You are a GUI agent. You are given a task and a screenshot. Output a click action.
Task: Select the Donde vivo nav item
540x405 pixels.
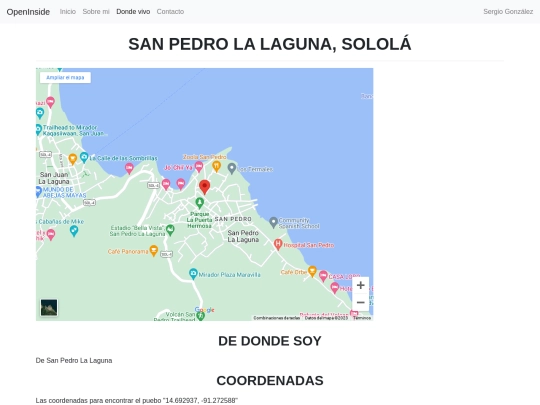(133, 12)
